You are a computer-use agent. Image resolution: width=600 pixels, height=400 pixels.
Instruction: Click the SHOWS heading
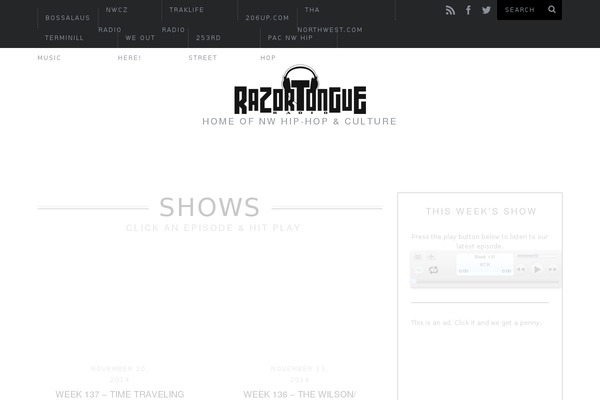[x=210, y=207]
